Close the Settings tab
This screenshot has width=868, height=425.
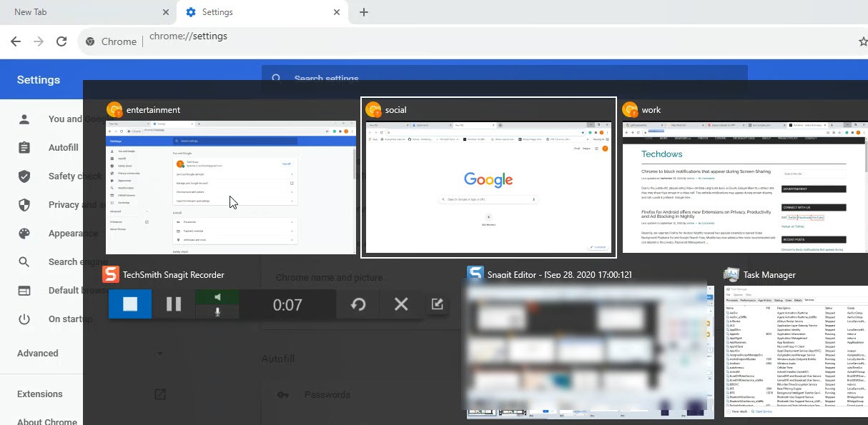coord(337,12)
